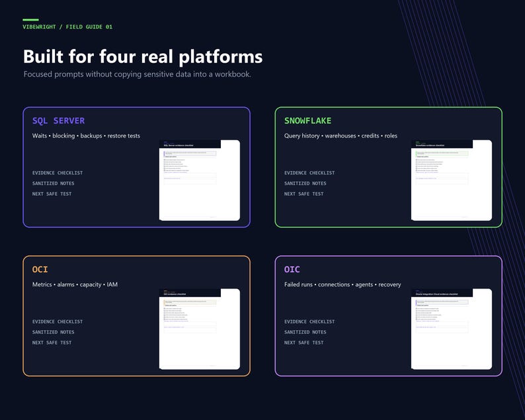Click 'Waits • blocking • backups • restore tests'
525x420 pixels.
[86, 136]
